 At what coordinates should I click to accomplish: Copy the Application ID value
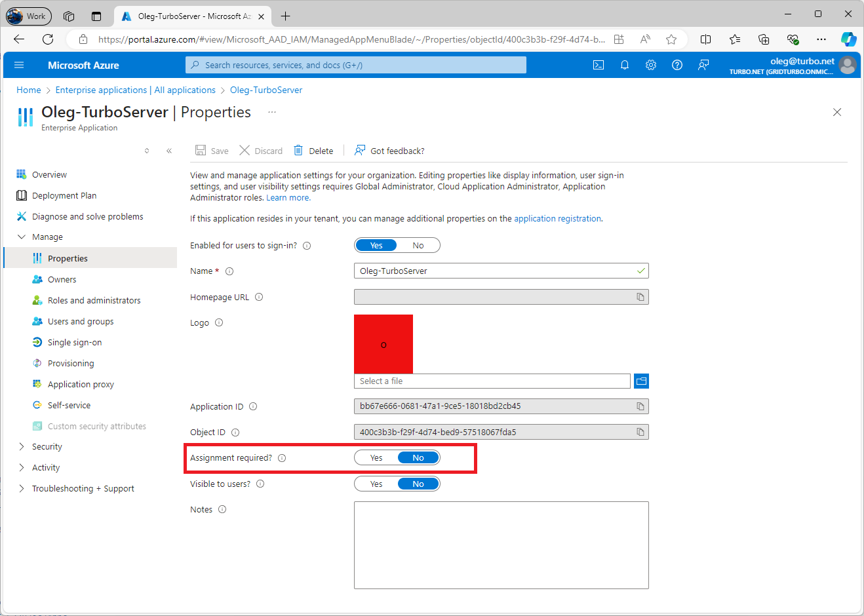point(640,406)
